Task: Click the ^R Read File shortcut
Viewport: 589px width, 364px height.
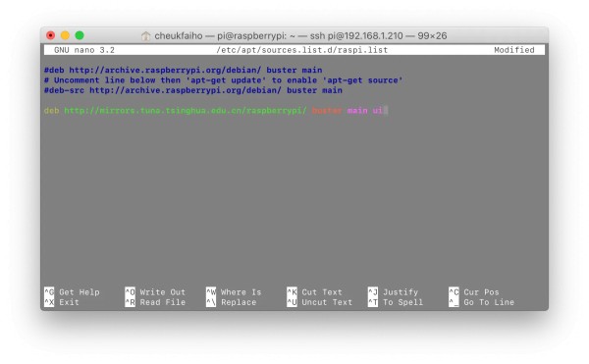Action: point(155,302)
